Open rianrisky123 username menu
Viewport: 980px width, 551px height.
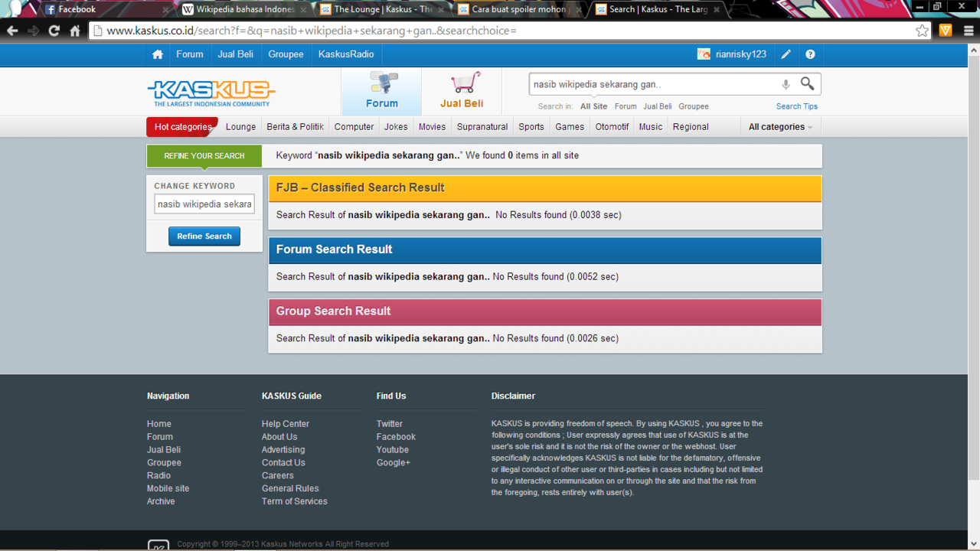[741, 54]
